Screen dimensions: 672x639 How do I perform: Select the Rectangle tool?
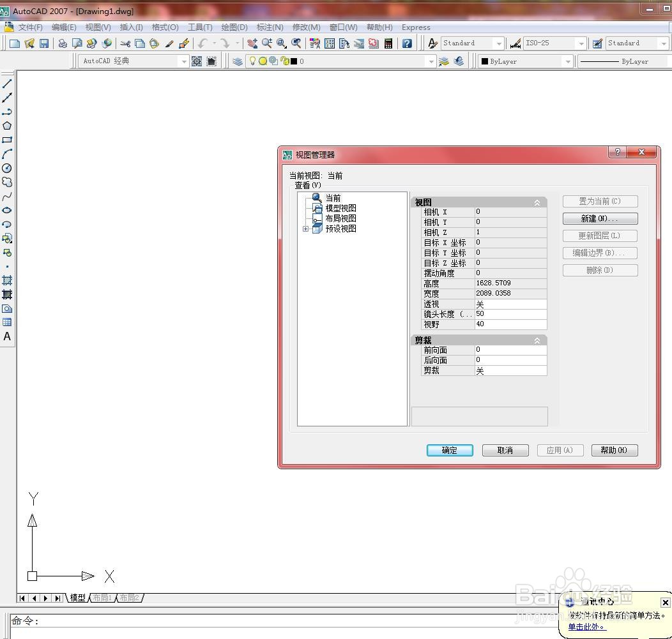tap(7, 140)
